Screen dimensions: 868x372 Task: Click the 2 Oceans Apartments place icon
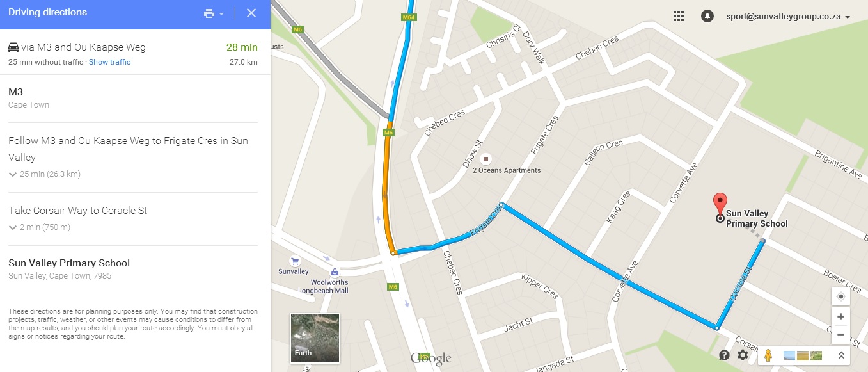(x=485, y=158)
